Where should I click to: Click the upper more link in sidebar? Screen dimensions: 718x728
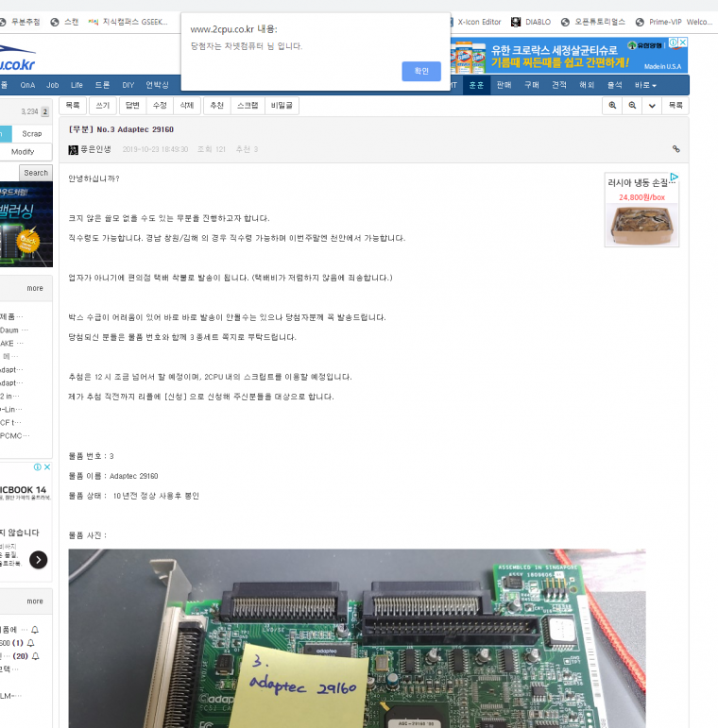35,288
